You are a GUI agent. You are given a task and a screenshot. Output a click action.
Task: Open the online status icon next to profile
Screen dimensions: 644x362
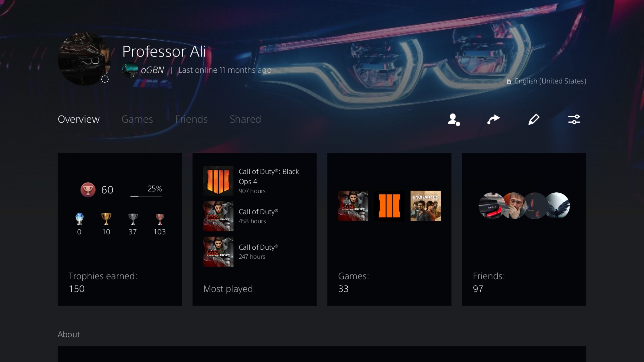point(454,119)
